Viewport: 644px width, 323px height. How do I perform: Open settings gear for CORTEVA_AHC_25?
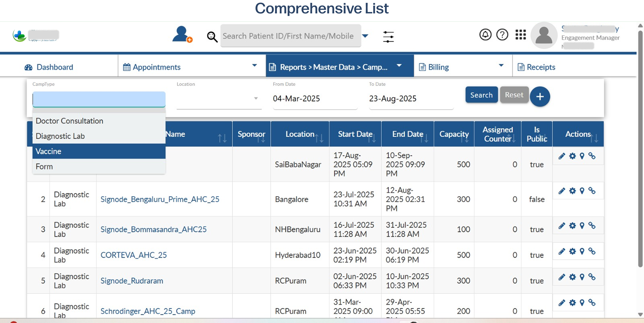pyautogui.click(x=572, y=251)
